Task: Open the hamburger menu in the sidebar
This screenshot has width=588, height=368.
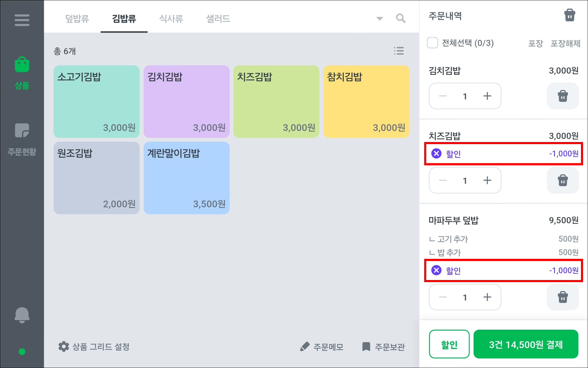Action: tap(22, 20)
